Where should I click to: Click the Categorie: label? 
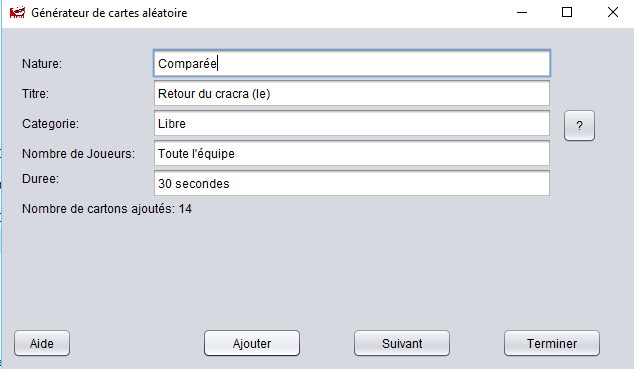[51, 124]
